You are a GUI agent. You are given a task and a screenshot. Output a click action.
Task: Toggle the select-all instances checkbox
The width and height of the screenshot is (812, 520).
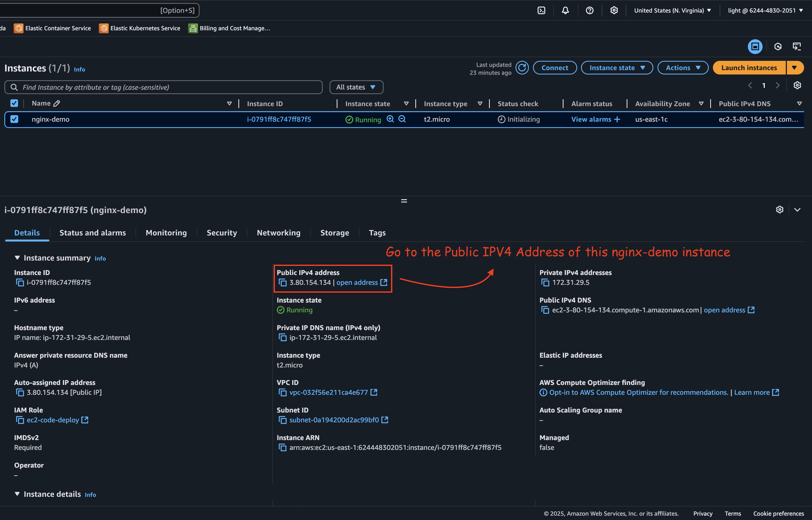[14, 103]
